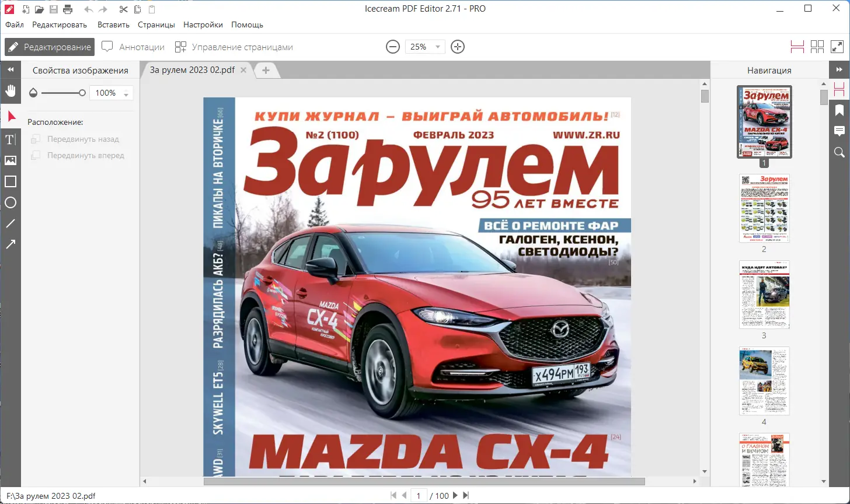Open the Файл menu
Image resolution: width=850 pixels, height=504 pixels.
[15, 25]
